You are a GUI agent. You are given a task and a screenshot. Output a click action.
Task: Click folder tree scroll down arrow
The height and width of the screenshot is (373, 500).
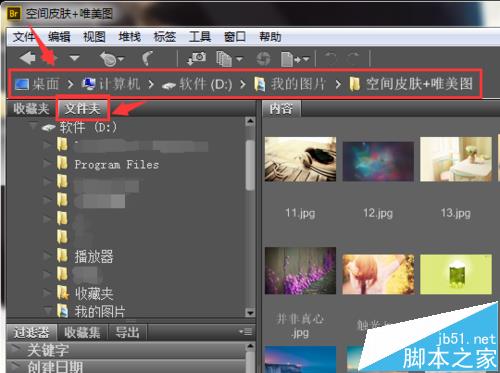pos(250,313)
